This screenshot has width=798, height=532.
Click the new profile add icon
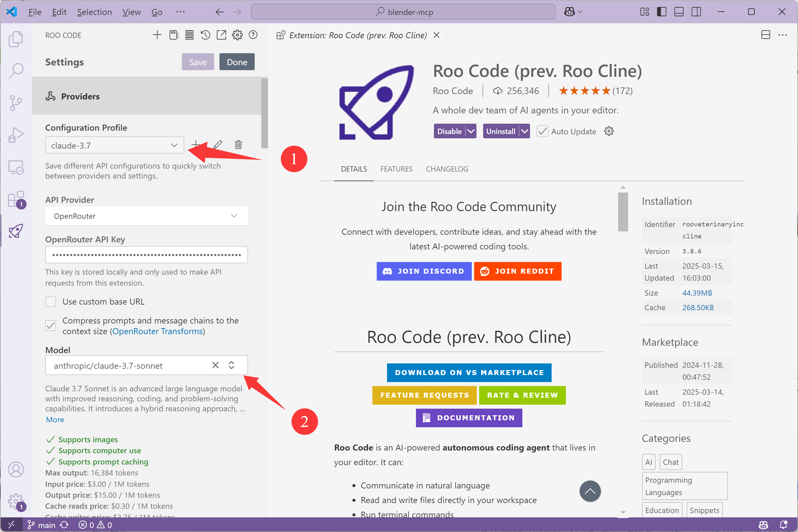(197, 145)
